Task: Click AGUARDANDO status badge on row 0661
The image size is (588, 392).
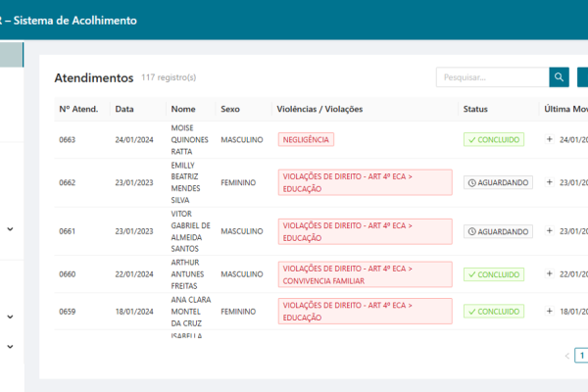Action: [x=498, y=231]
